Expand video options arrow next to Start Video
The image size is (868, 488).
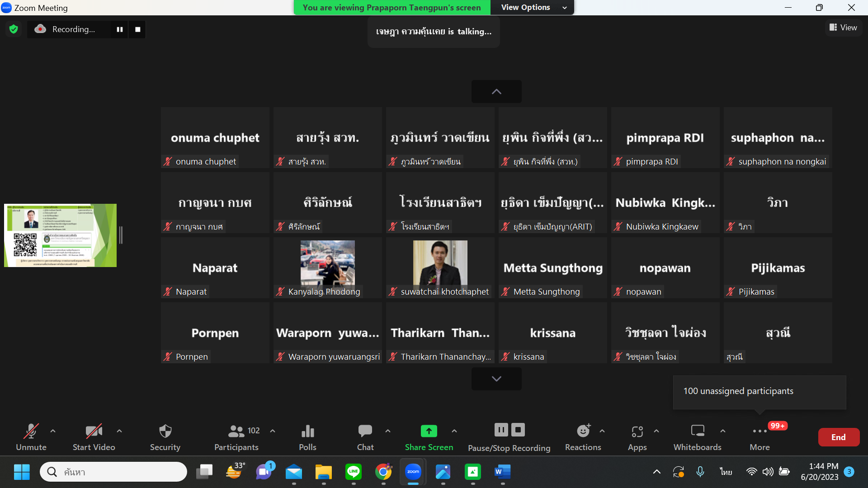coord(119,431)
